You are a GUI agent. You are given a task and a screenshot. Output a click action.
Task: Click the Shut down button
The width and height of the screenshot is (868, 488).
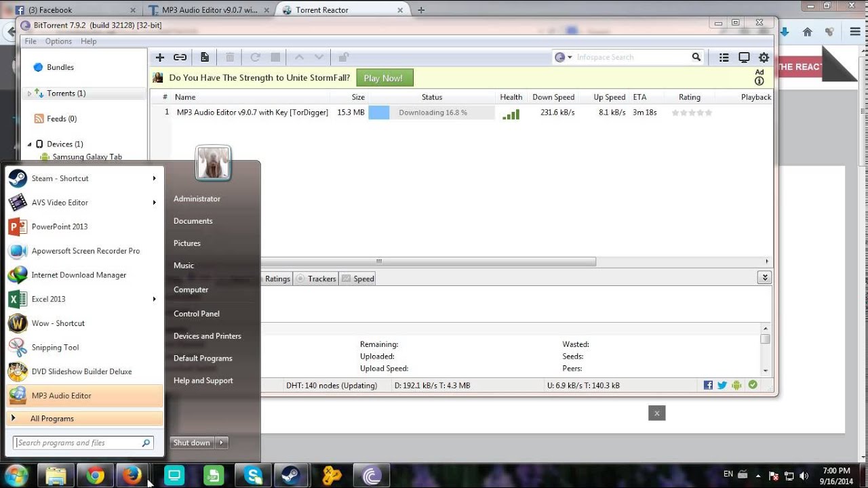coord(192,443)
